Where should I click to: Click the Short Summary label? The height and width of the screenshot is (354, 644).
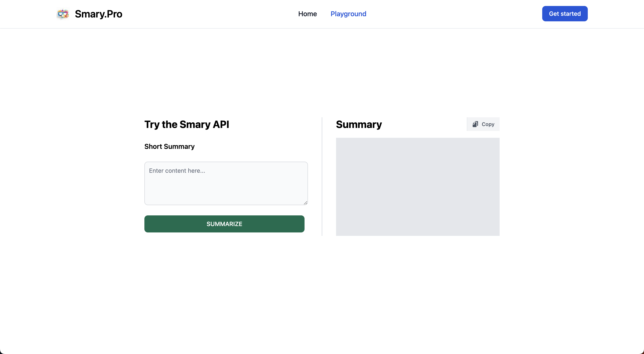pyautogui.click(x=169, y=147)
